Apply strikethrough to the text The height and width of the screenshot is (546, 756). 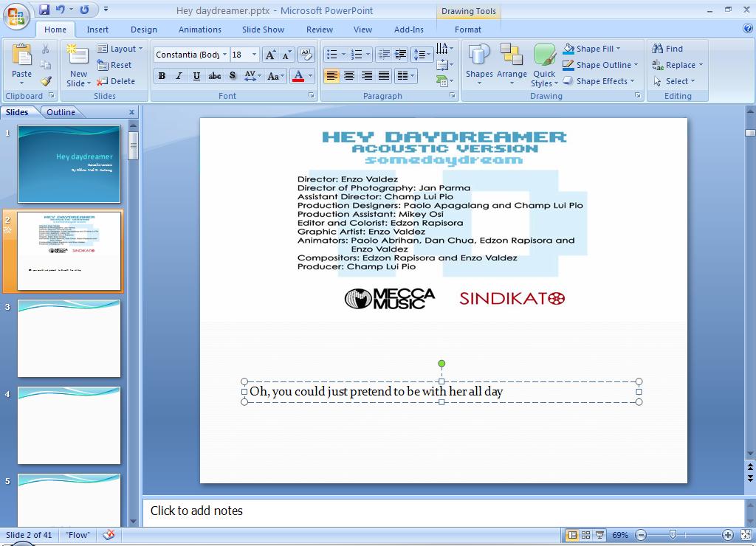tap(215, 76)
